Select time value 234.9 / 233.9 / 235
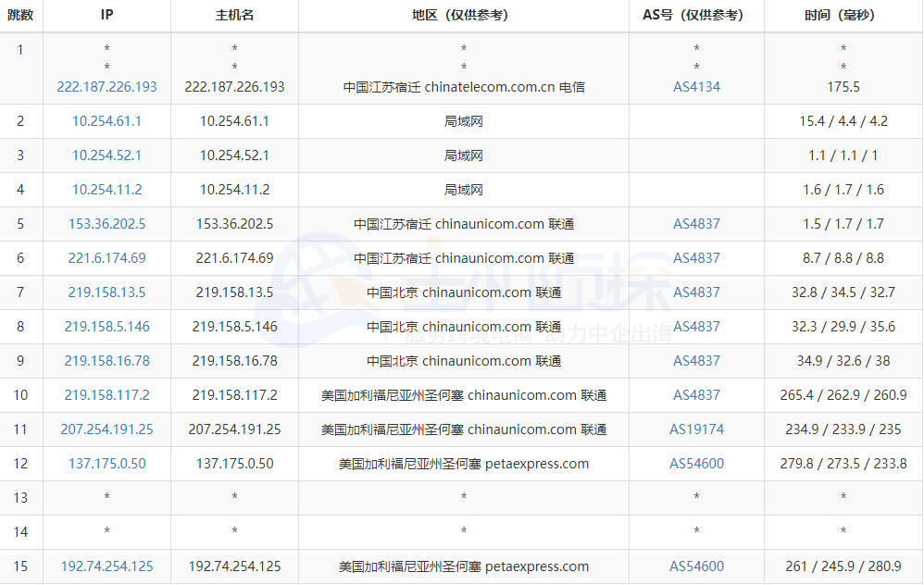 click(x=843, y=429)
